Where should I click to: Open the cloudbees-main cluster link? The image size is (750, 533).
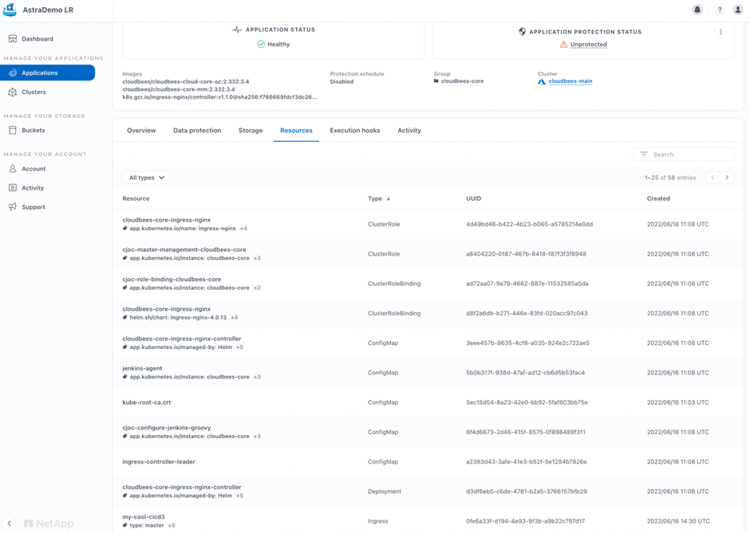tap(570, 81)
